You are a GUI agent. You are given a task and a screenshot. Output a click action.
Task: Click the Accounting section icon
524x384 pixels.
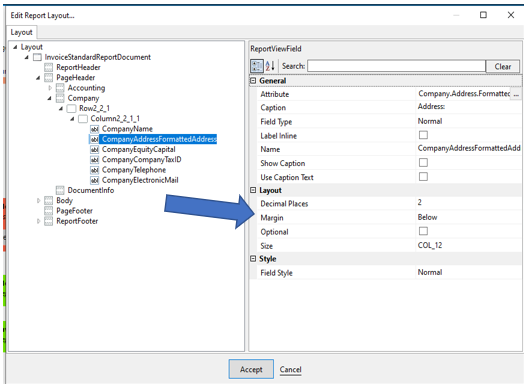click(60, 88)
